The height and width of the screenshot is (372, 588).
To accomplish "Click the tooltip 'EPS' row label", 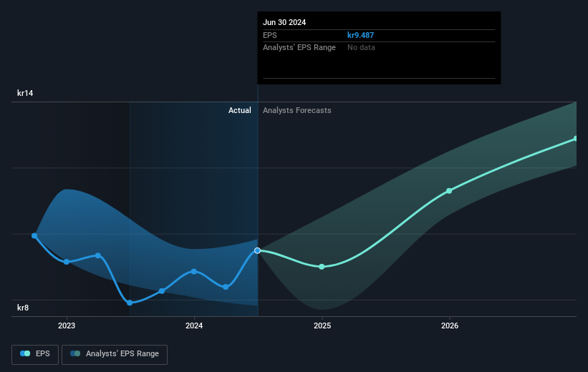I will point(269,35).
